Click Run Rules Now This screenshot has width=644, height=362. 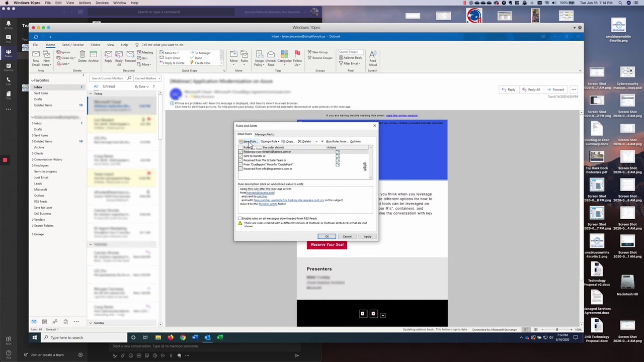(336, 141)
